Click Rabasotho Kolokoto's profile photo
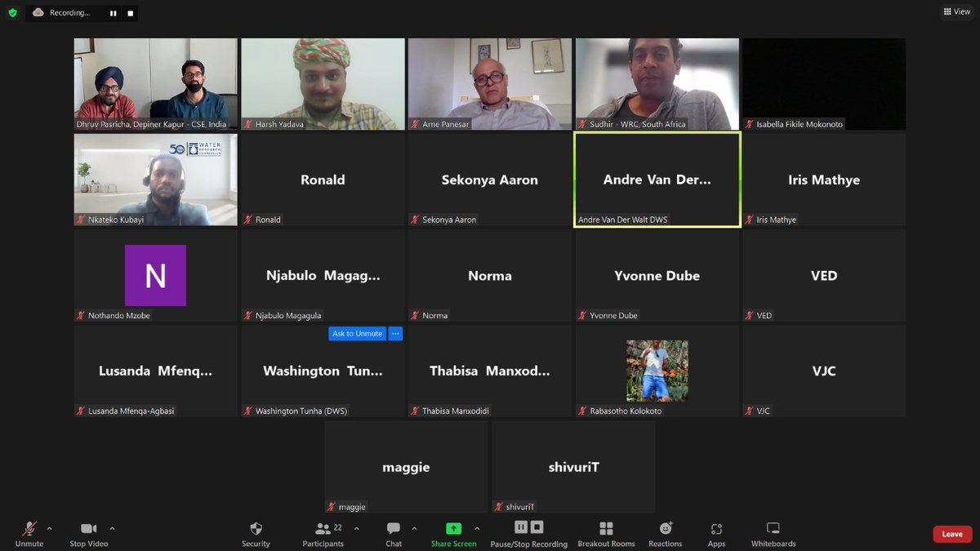Image resolution: width=980 pixels, height=551 pixels. pos(657,371)
